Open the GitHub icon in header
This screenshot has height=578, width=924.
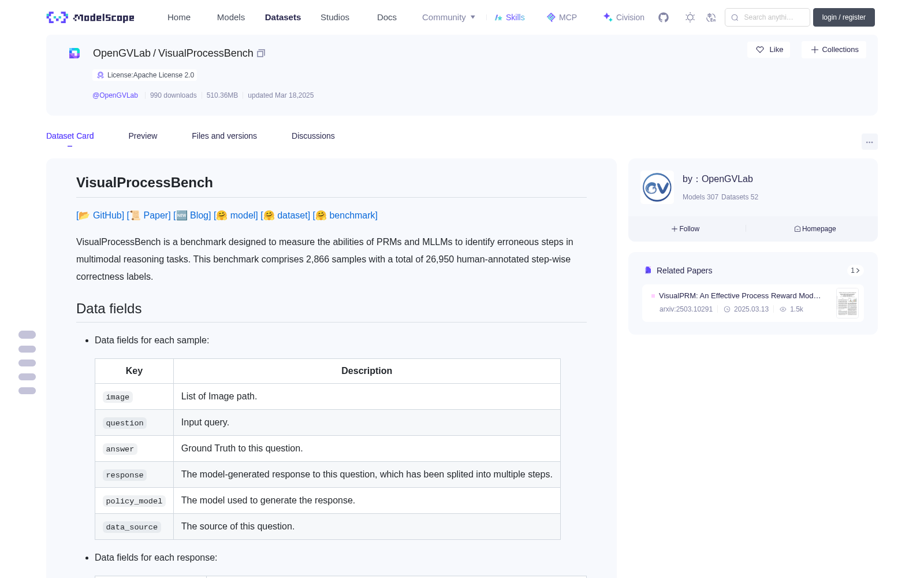click(x=664, y=17)
